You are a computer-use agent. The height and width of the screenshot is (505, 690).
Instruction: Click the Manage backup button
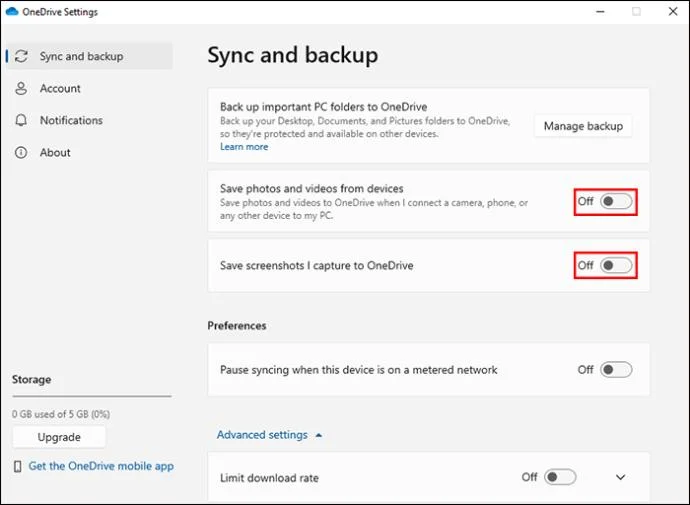pyautogui.click(x=583, y=126)
